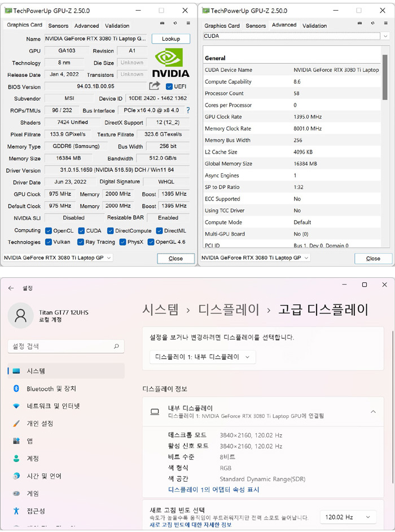This screenshot has height=532, width=395.
Task: Click the Accounts person icon in sidebar
Action: point(16,459)
